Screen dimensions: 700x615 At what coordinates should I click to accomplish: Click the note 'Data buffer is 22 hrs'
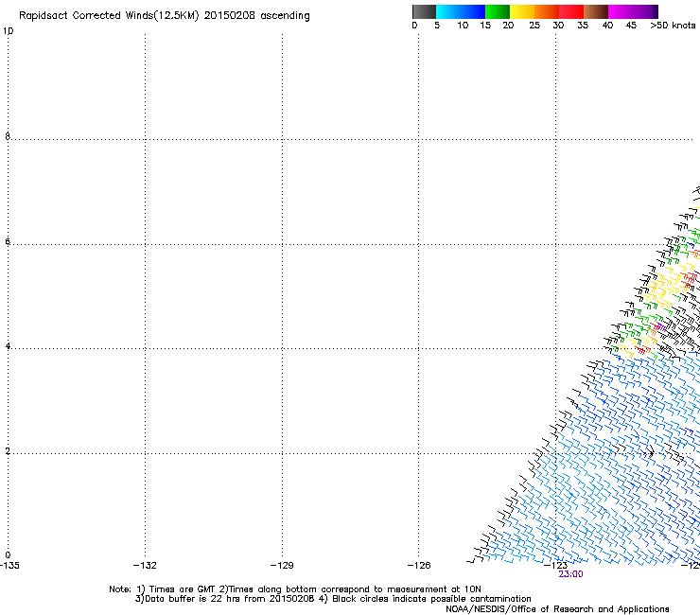pyautogui.click(x=193, y=599)
